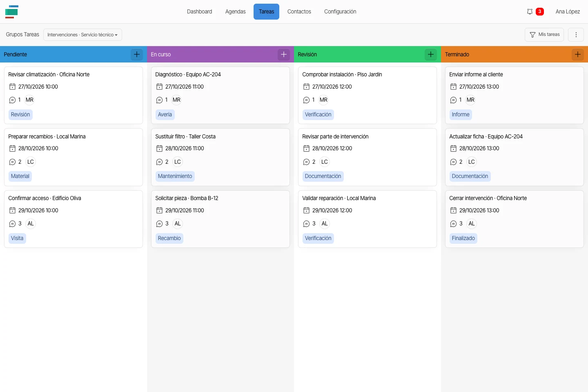Open the Configuración tab
The image size is (588, 392).
tap(340, 12)
